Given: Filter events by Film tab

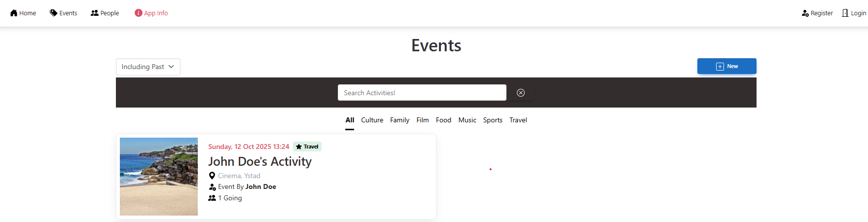Looking at the screenshot, I should pyautogui.click(x=423, y=120).
